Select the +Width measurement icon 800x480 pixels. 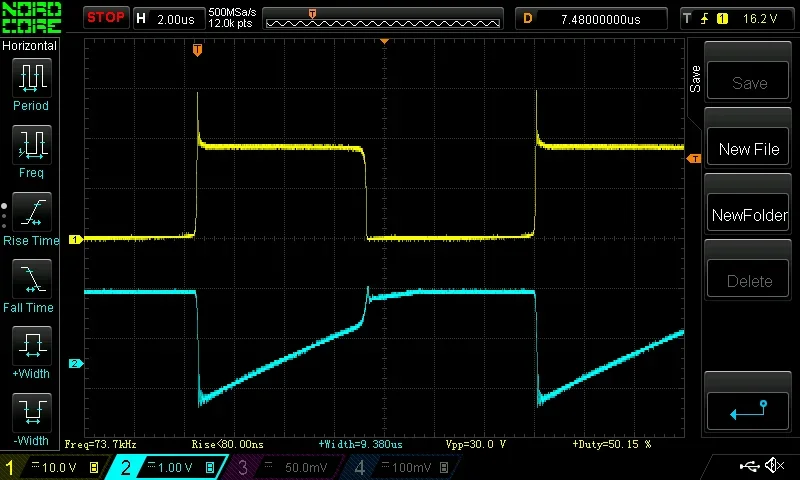click(31, 346)
